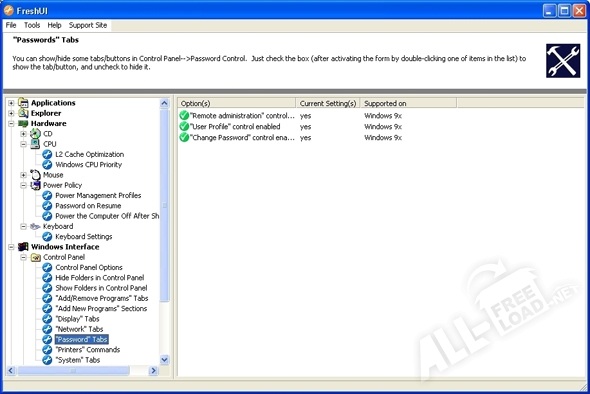
Task: Click icon beside Power Management Profiles
Action: [47, 195]
